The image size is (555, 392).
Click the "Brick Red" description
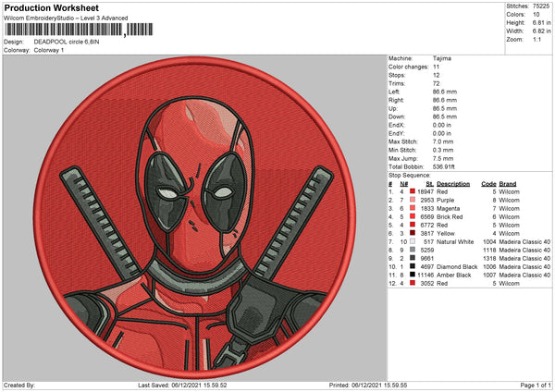[450, 217]
